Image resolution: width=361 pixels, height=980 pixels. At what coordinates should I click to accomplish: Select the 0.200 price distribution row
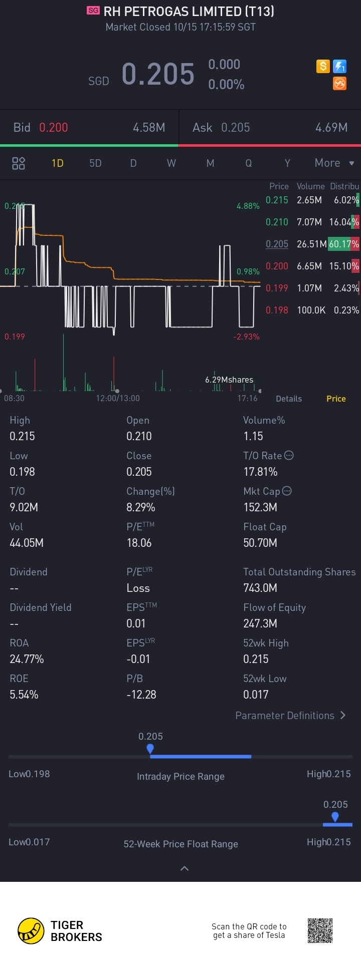(312, 266)
